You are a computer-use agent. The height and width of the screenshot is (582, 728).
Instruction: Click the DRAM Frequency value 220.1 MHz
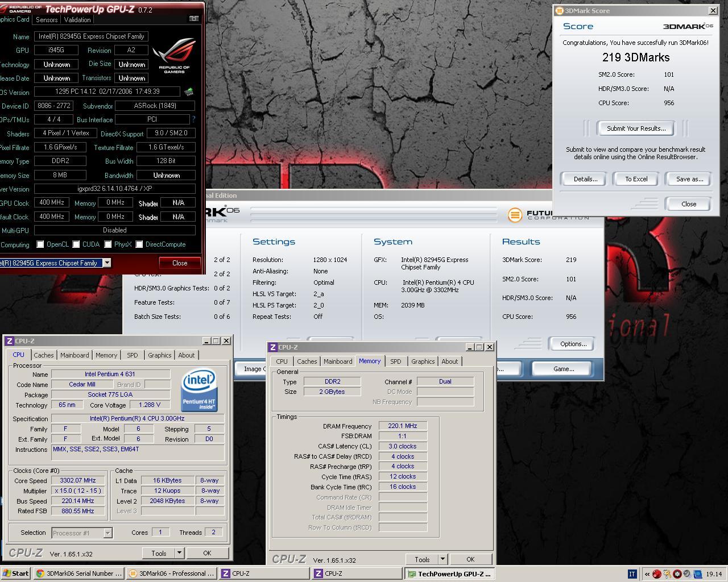[403, 426]
